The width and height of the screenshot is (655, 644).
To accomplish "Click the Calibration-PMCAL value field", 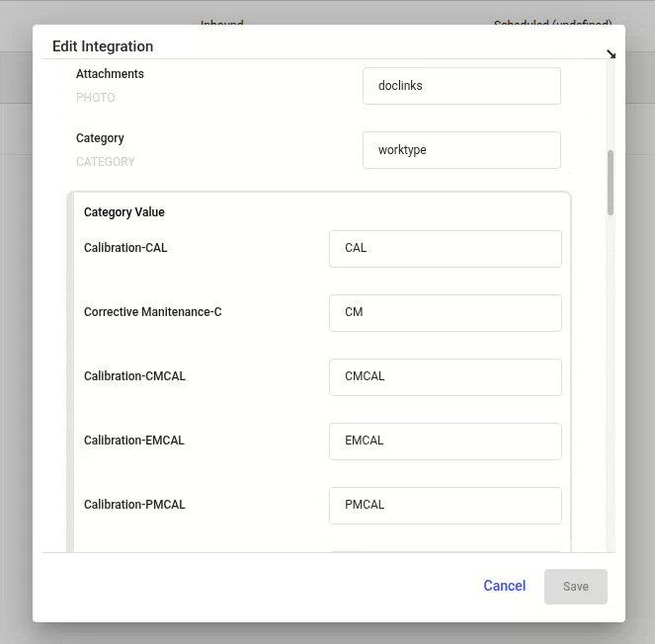I will 446,506.
